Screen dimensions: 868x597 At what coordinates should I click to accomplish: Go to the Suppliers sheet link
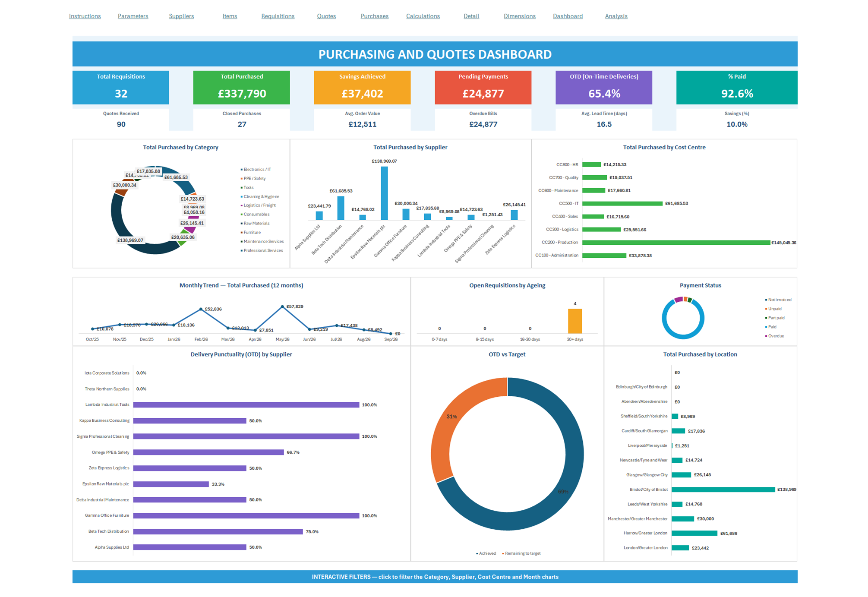coord(181,16)
